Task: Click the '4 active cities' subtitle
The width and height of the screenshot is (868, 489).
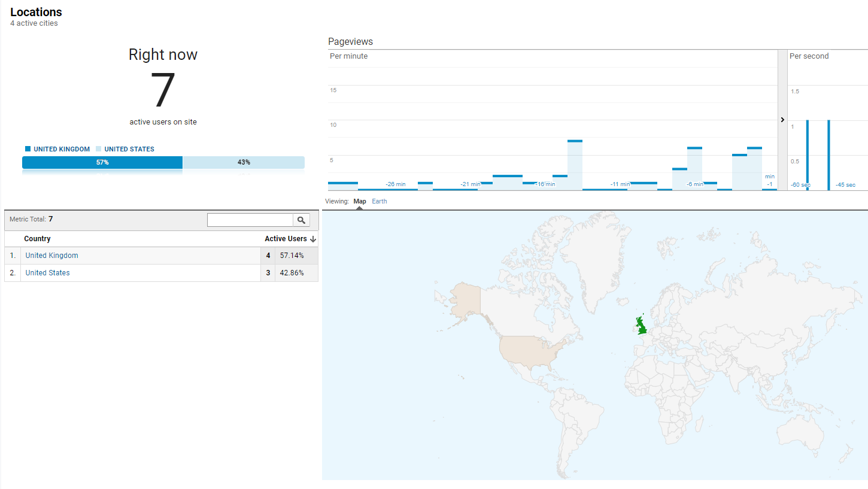Action: point(34,23)
